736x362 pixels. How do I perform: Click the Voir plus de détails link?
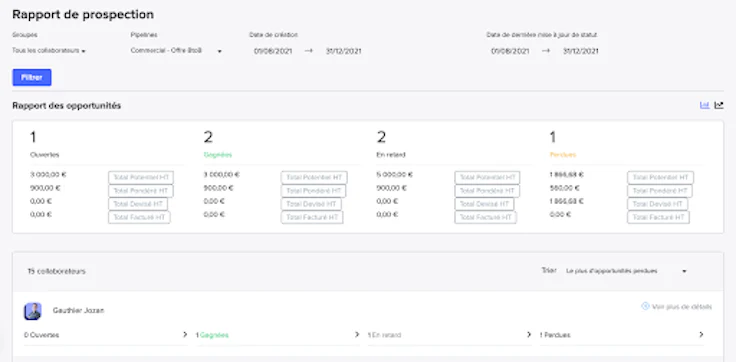click(682, 307)
